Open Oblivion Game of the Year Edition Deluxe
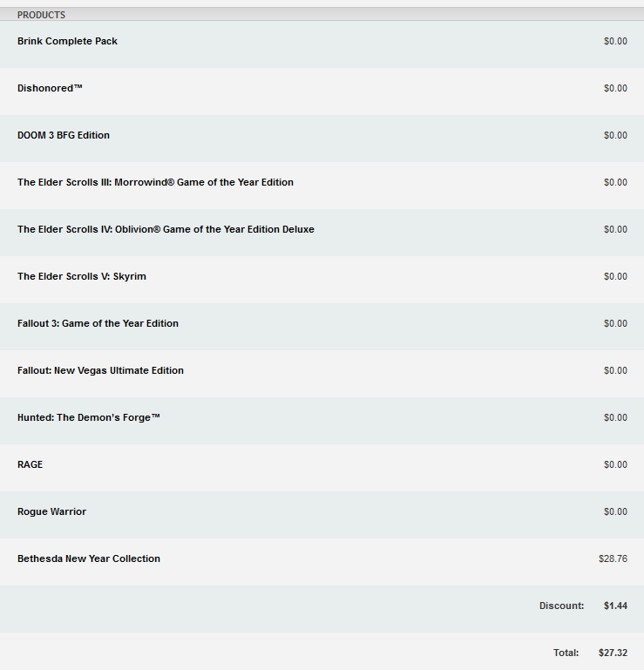644x670 pixels. click(166, 229)
